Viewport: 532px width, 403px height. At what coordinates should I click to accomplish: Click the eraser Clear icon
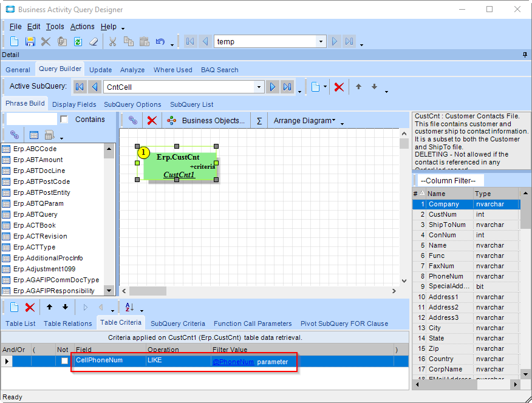(94, 42)
